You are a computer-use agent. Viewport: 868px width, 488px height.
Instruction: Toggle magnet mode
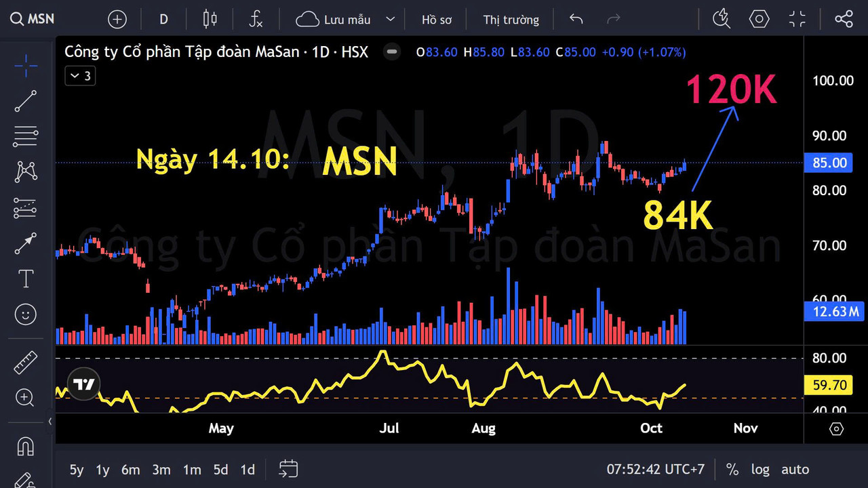[26, 446]
